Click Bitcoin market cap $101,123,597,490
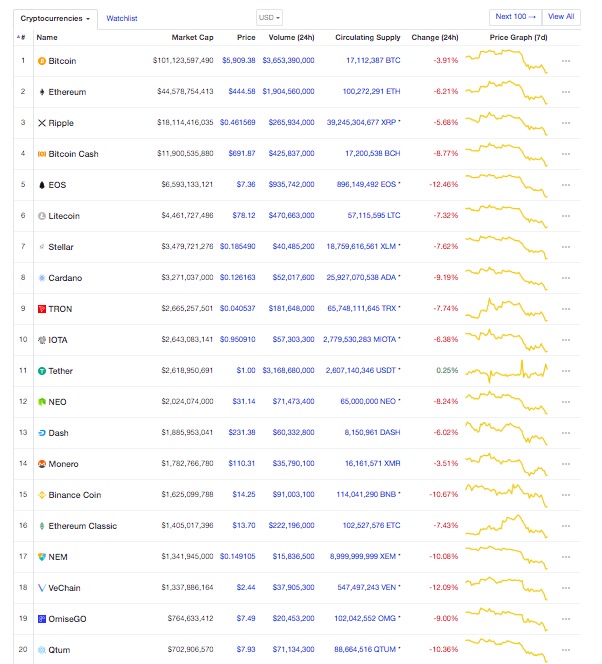Image resolution: width=602 pixels, height=664 pixels. coord(183,60)
